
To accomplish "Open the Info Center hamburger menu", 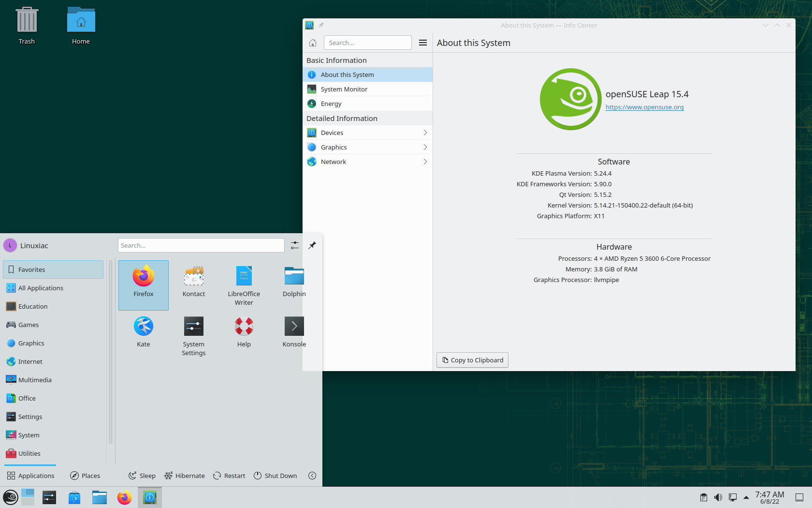I will click(423, 43).
